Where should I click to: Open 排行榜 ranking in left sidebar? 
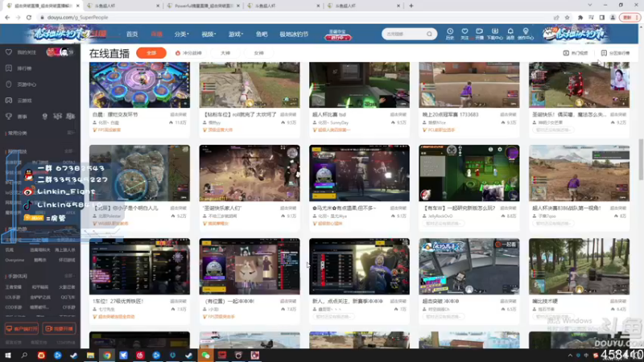pyautogui.click(x=19, y=68)
